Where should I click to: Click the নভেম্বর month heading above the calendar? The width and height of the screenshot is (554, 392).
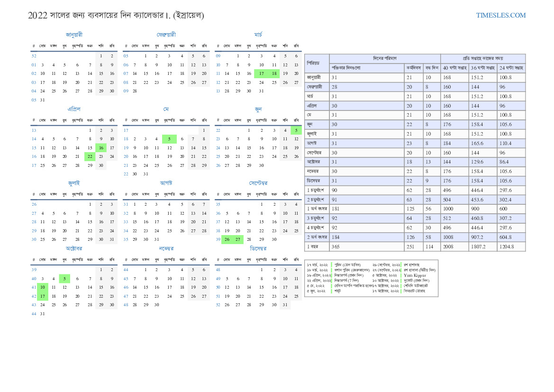166,248
